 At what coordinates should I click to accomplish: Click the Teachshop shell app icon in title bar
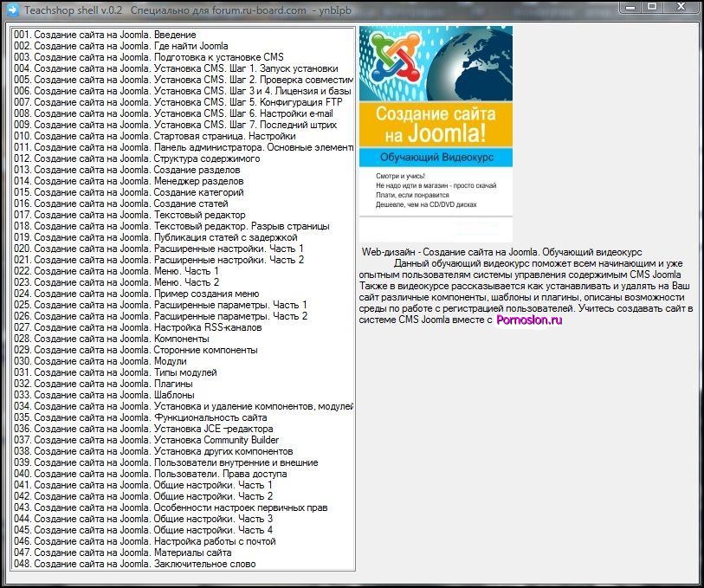tap(12, 10)
